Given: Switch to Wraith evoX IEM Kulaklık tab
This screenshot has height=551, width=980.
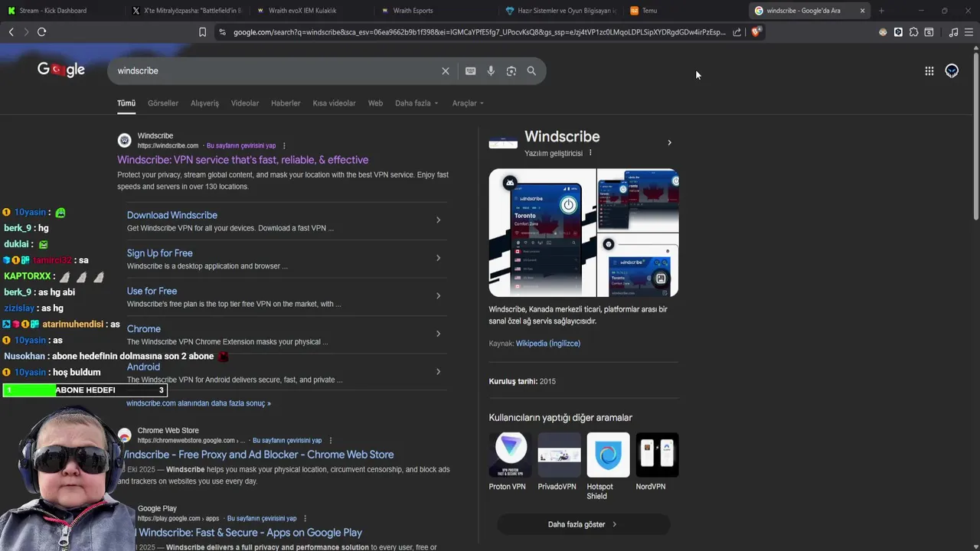Looking at the screenshot, I should [310, 11].
